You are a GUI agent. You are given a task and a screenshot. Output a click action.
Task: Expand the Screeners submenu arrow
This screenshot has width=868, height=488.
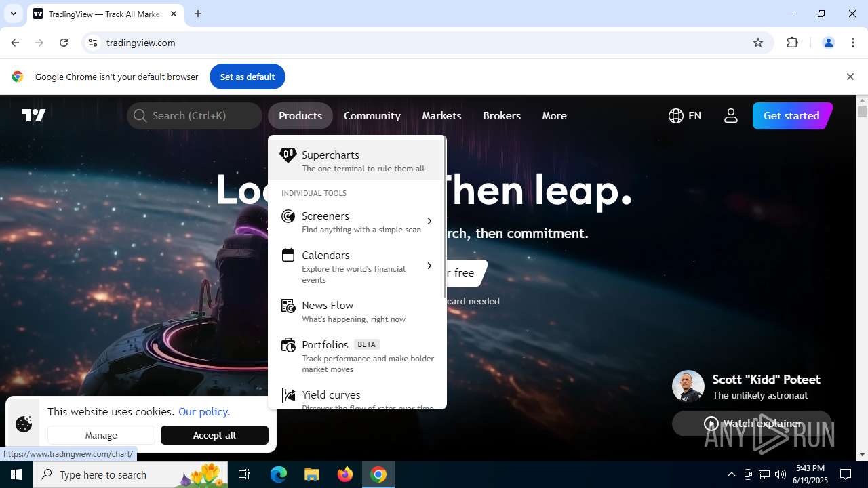click(429, 221)
